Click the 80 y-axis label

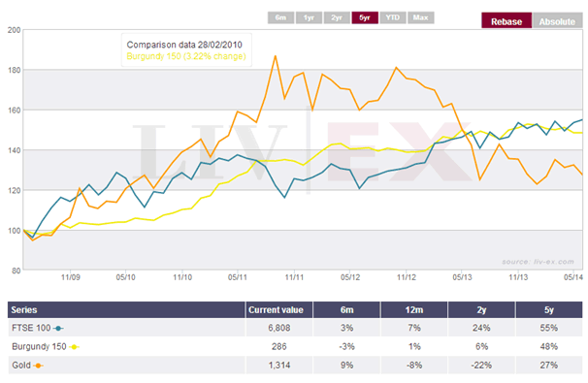[16, 271]
